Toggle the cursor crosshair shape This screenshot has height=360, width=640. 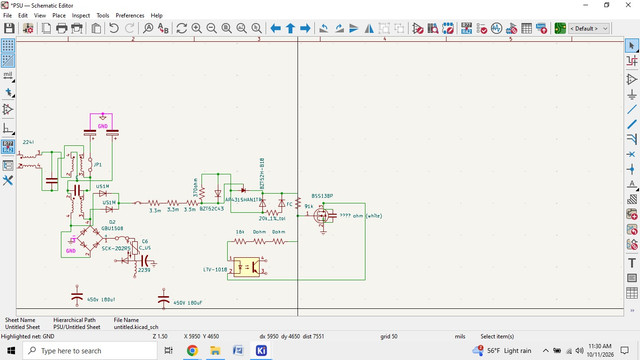tap(8, 93)
